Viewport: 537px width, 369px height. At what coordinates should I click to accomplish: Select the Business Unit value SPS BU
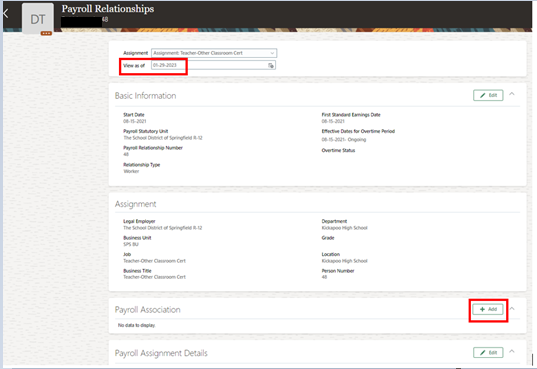[131, 244]
